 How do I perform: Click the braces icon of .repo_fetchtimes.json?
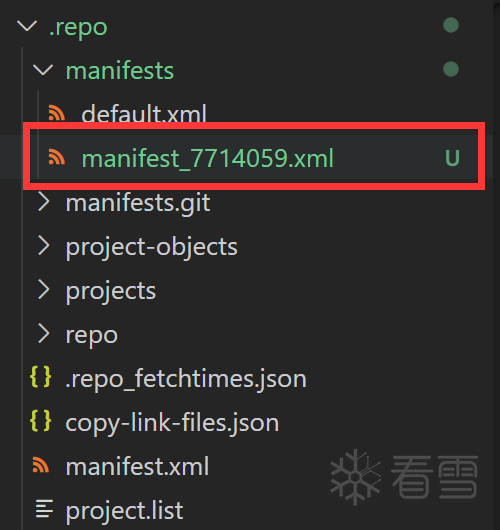coord(41,377)
